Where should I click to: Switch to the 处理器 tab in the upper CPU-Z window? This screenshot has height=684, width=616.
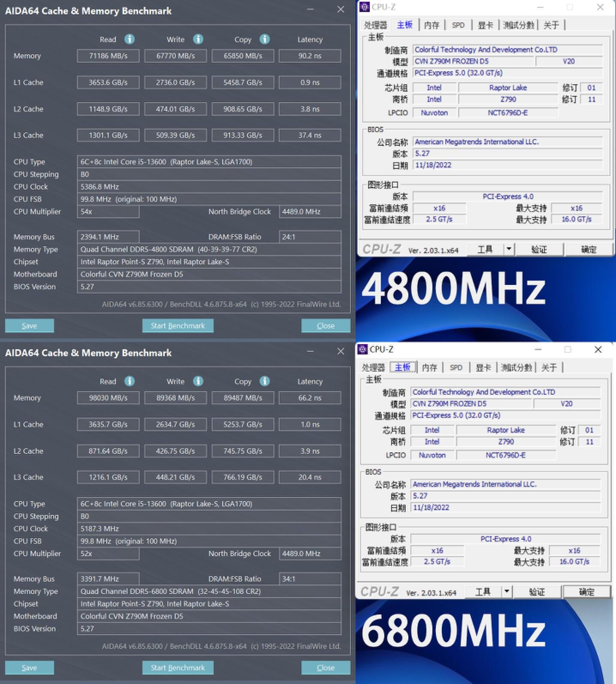click(375, 25)
